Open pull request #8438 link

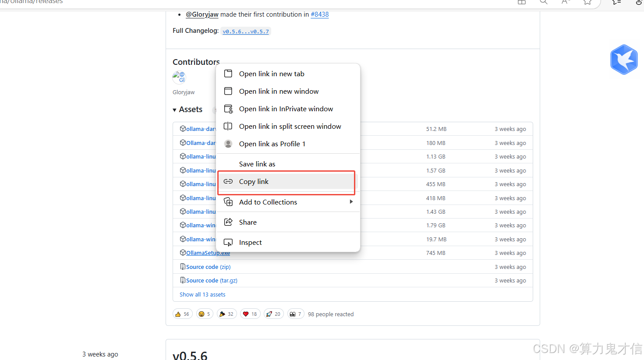[320, 14]
